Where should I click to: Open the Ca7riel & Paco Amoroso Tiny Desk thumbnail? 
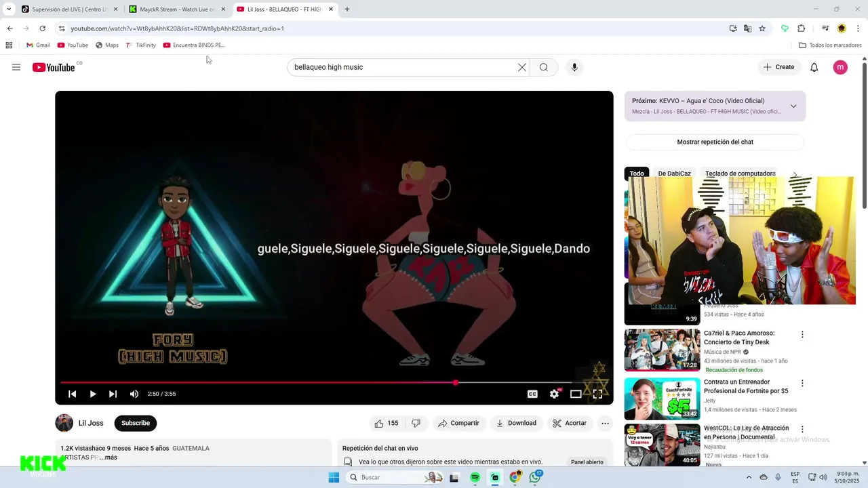click(662, 350)
